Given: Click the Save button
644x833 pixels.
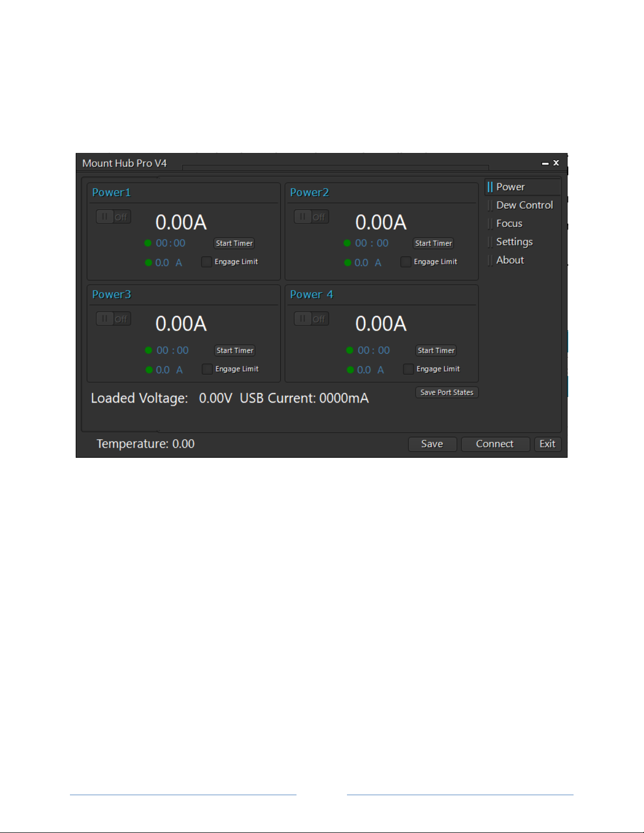Looking at the screenshot, I should click(432, 444).
